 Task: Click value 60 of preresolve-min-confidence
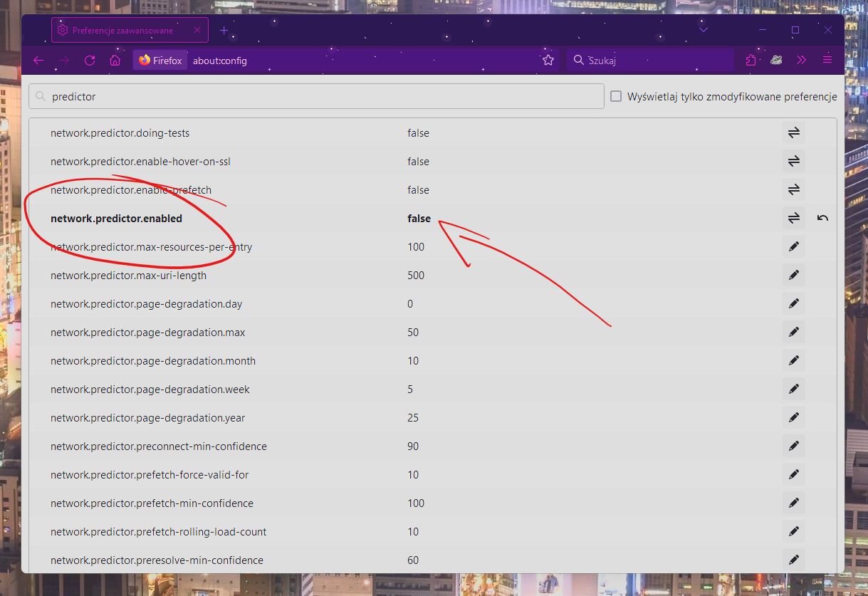[x=413, y=560]
